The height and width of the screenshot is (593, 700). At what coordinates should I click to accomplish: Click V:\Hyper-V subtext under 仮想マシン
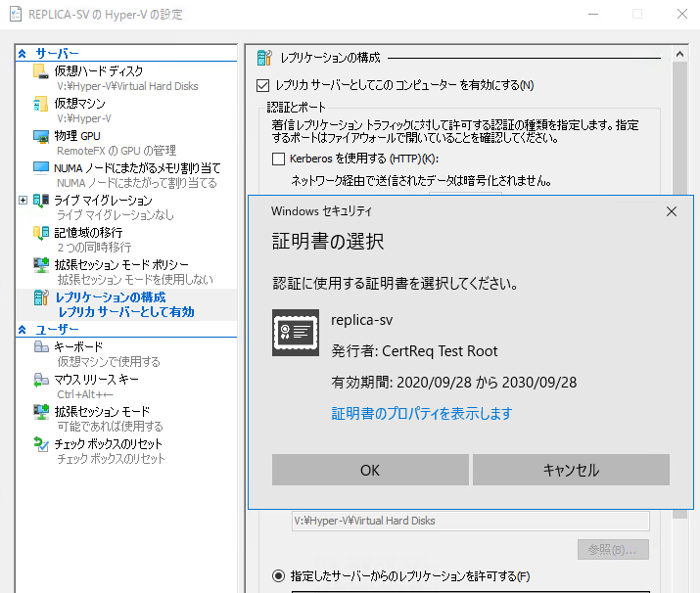coord(84,118)
